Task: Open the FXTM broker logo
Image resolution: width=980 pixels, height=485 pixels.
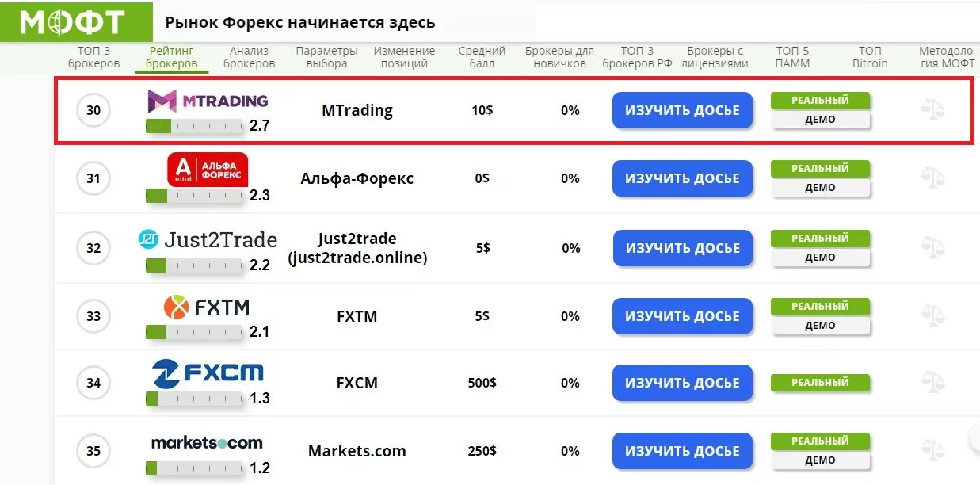Action: [x=206, y=307]
